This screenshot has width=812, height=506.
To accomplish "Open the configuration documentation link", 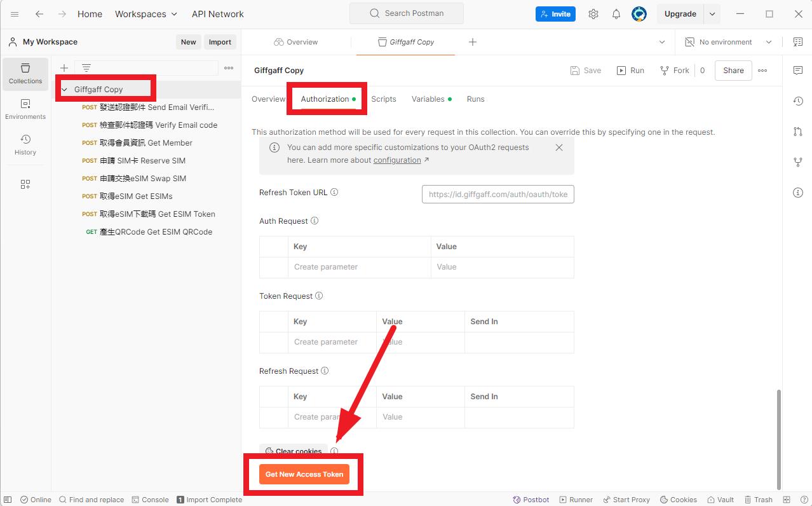I will [x=397, y=160].
